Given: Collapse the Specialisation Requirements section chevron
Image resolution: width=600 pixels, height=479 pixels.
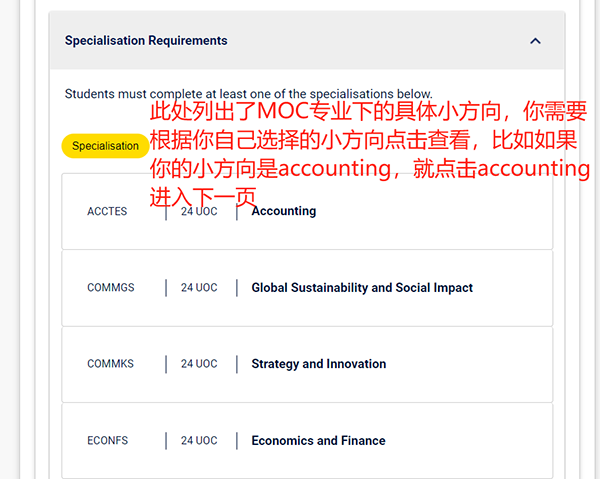Looking at the screenshot, I should 535,41.
